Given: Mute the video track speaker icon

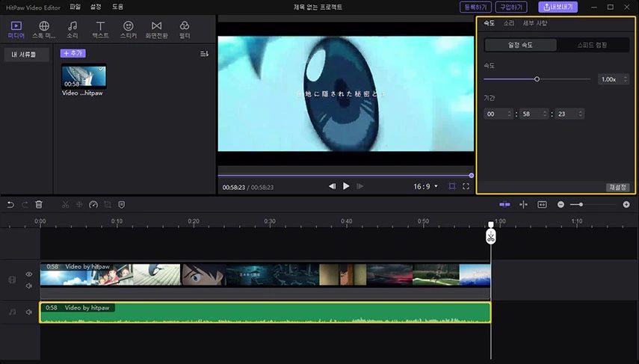Looking at the screenshot, I should click(29, 286).
